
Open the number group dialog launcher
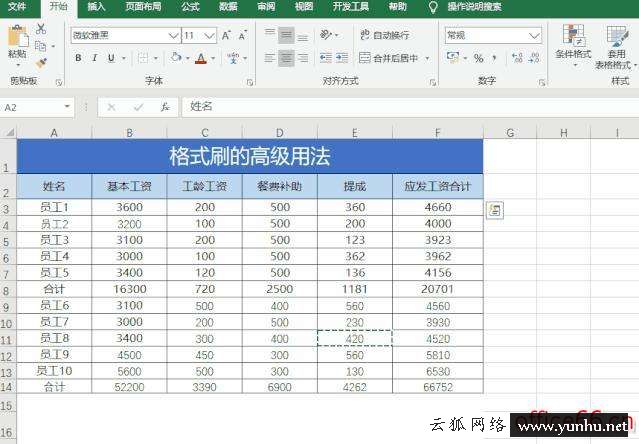tap(542, 83)
